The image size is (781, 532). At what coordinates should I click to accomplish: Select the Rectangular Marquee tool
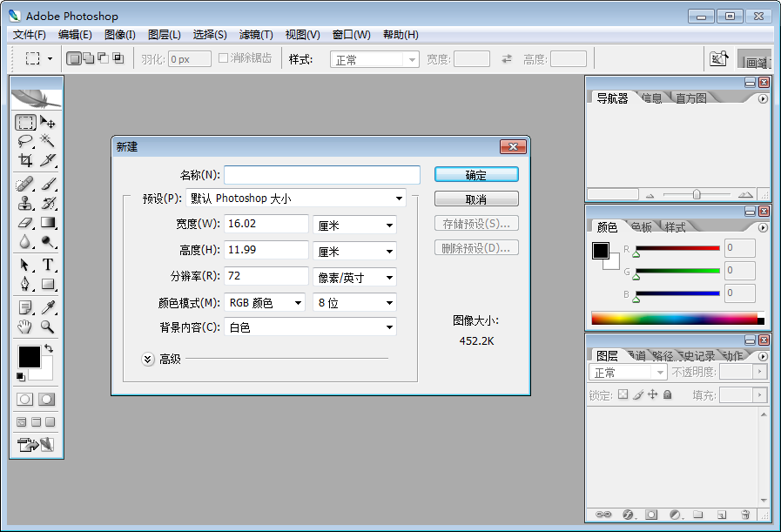25,122
